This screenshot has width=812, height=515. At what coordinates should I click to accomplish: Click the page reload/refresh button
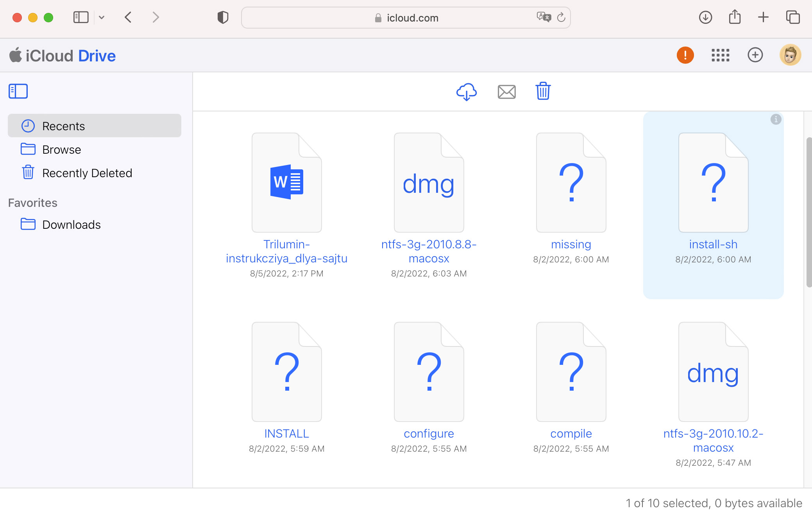click(560, 17)
